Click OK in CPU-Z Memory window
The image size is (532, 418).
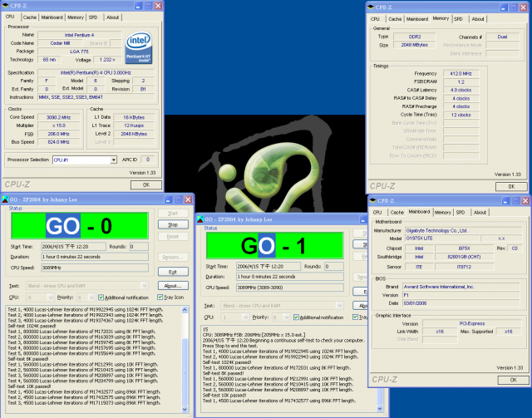point(511,187)
